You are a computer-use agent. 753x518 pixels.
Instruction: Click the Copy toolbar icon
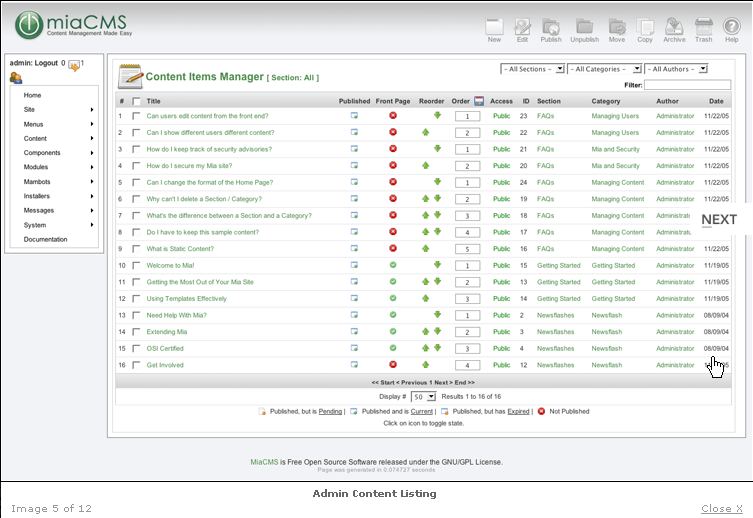tap(645, 31)
